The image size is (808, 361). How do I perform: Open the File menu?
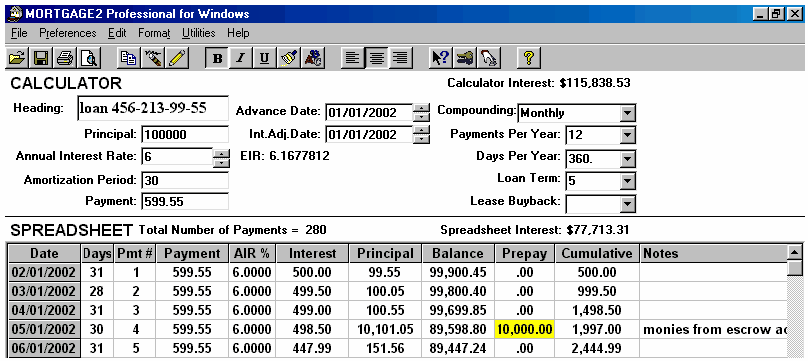[x=19, y=33]
